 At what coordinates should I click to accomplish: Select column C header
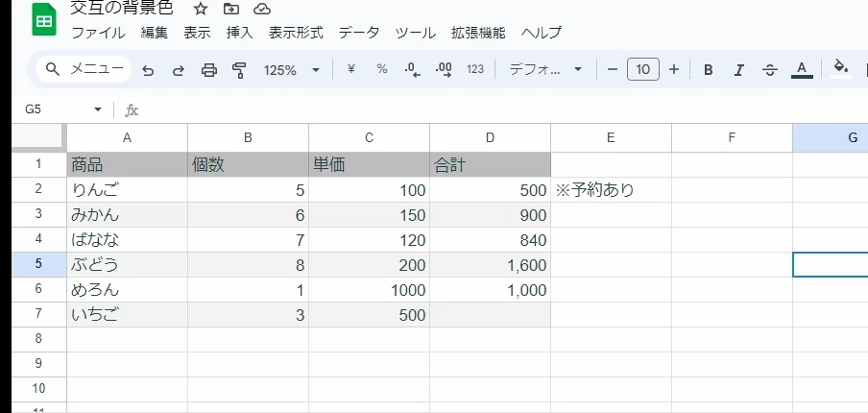coord(370,138)
